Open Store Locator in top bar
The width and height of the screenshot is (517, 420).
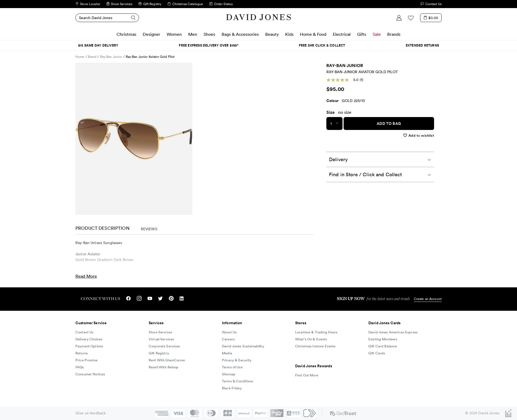88,4
